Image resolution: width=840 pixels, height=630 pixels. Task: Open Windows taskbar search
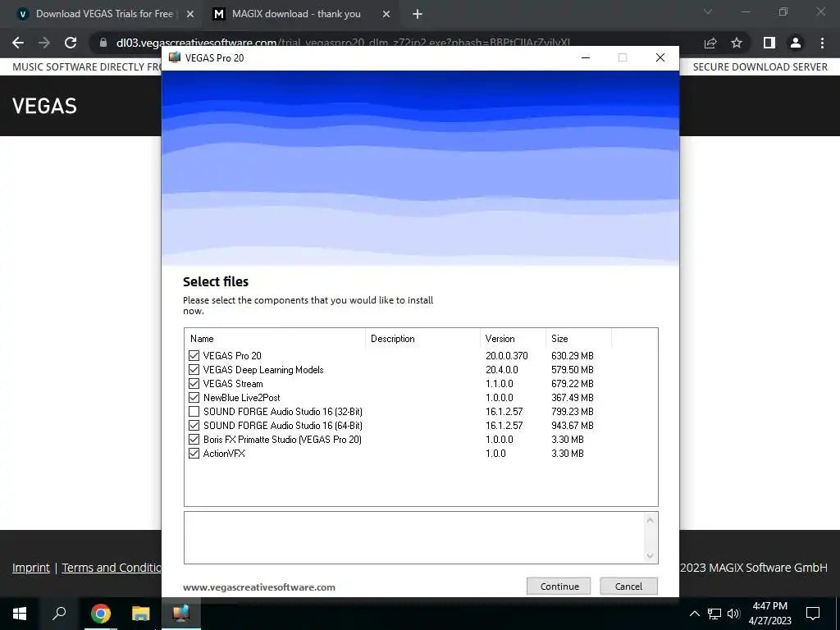click(x=59, y=613)
